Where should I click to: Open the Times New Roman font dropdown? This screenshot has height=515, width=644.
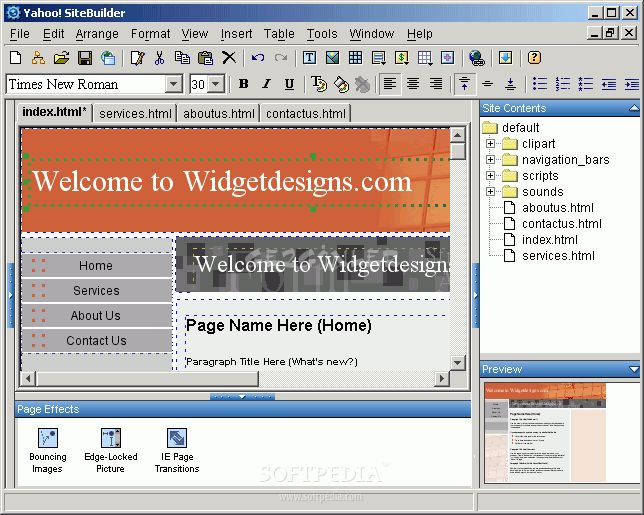coord(174,84)
